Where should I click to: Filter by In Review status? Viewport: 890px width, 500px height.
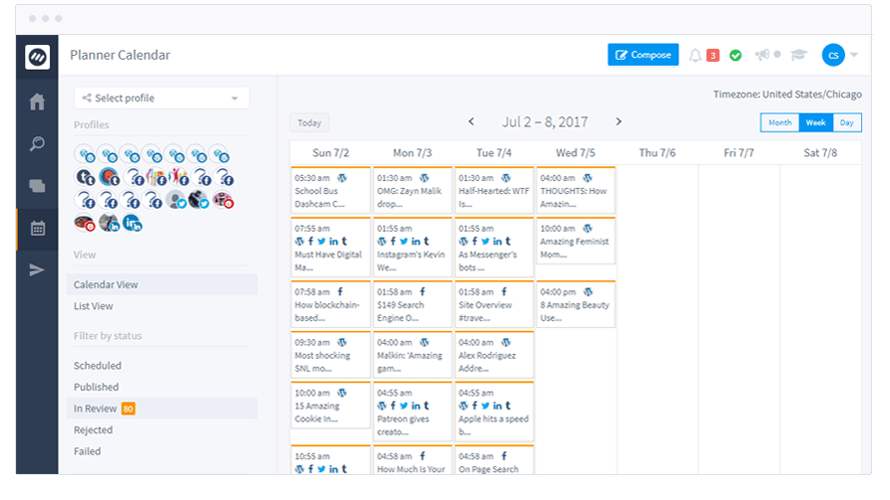click(x=162, y=409)
